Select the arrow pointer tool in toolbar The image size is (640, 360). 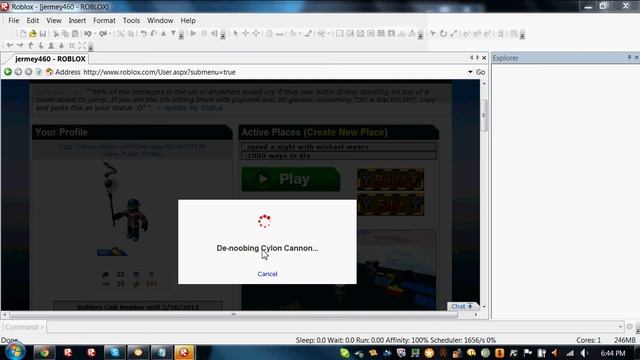[236, 34]
